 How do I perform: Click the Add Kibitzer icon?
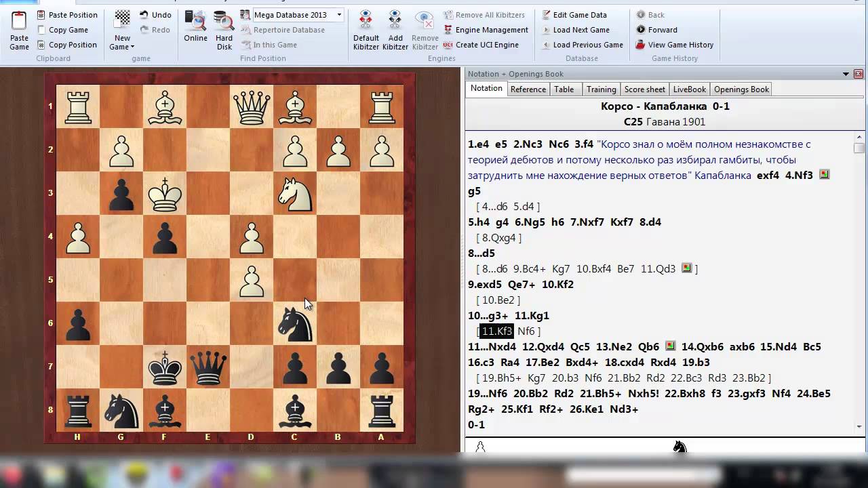point(395,22)
